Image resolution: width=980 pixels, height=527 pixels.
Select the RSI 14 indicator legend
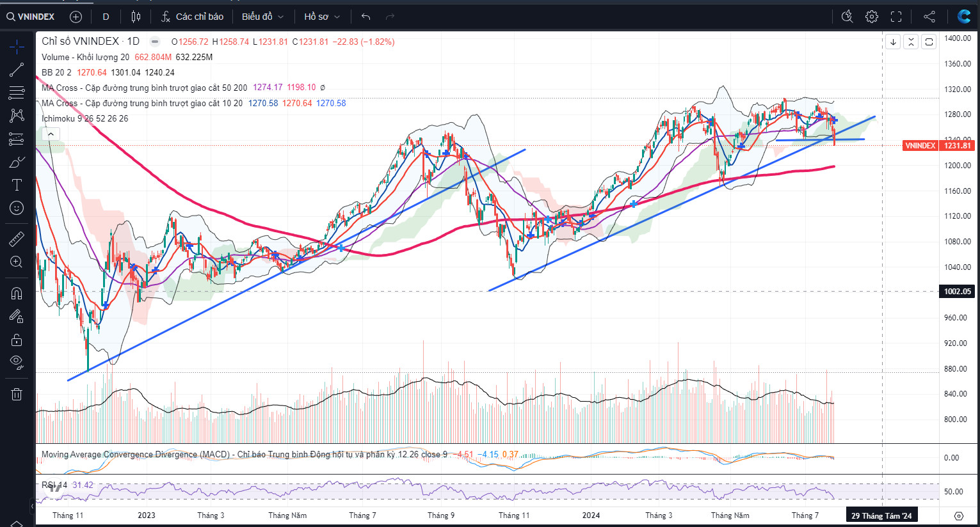pos(54,485)
